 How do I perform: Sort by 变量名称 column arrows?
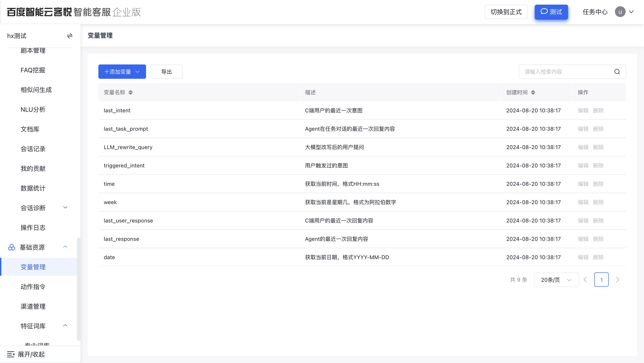pos(131,93)
